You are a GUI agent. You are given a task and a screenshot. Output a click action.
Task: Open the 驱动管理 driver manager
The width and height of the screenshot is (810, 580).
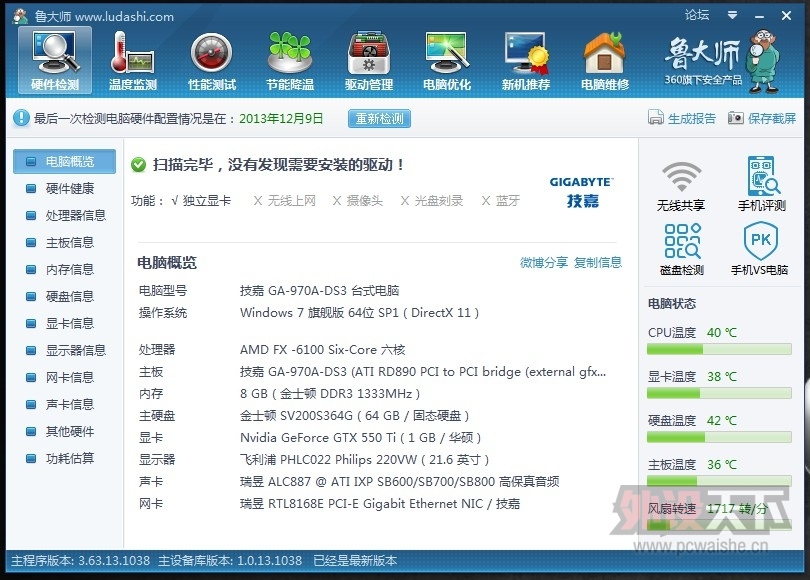pos(369,61)
